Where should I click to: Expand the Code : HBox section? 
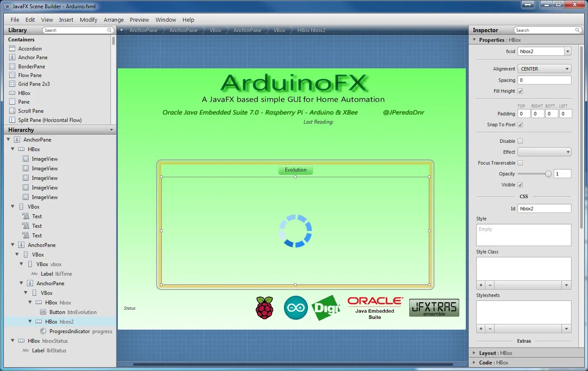[474, 363]
